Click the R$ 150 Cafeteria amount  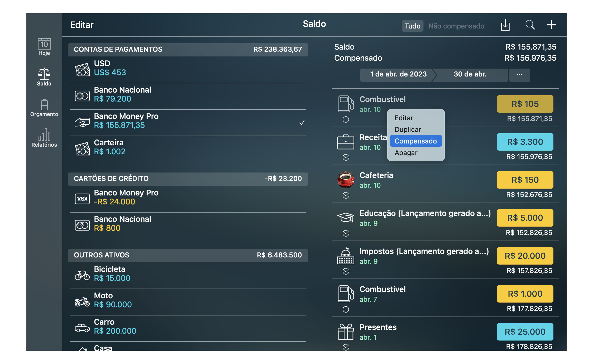tap(525, 180)
